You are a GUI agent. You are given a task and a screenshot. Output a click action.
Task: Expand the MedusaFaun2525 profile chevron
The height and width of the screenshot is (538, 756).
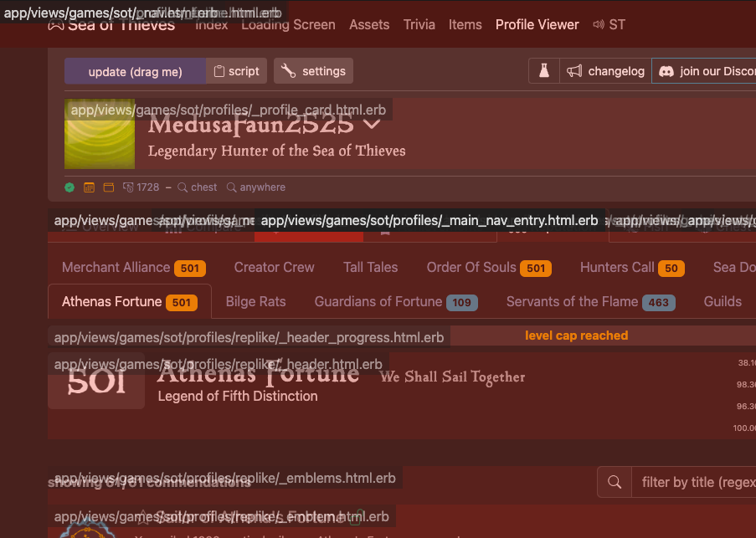click(x=372, y=125)
